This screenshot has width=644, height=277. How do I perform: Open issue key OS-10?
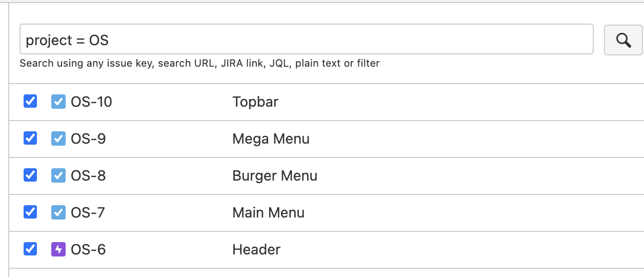pos(91,102)
